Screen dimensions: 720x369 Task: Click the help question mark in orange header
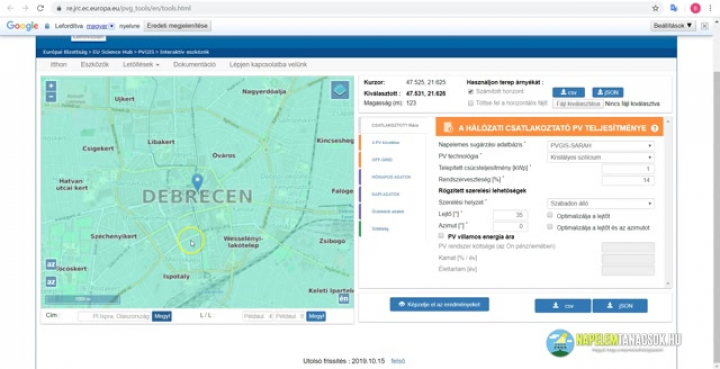point(654,129)
